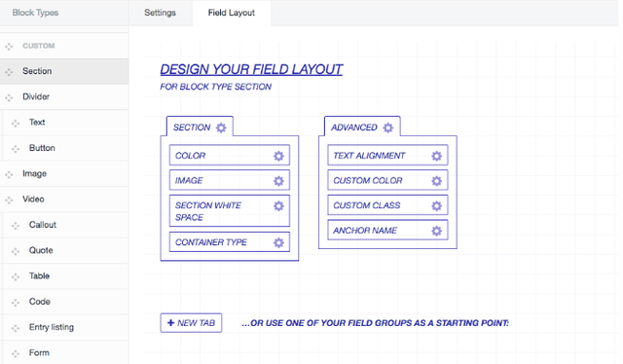
Task: Click the move handle next to Callout
Action: pyautogui.click(x=16, y=226)
